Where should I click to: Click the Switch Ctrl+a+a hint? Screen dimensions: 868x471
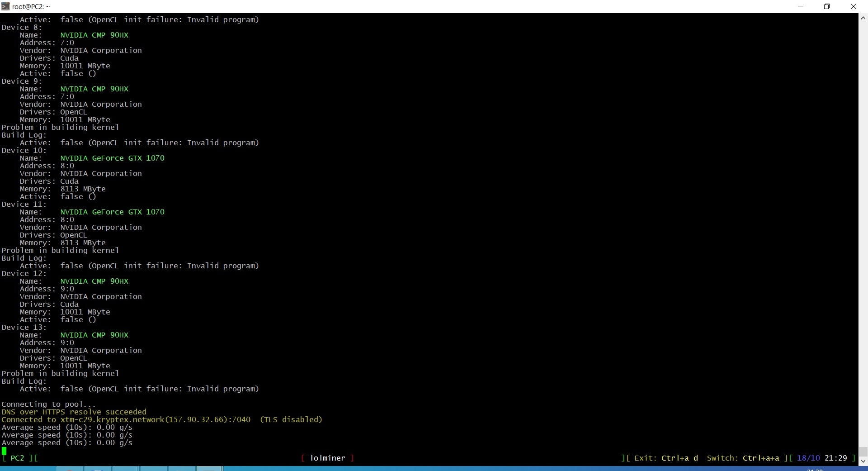743,458
